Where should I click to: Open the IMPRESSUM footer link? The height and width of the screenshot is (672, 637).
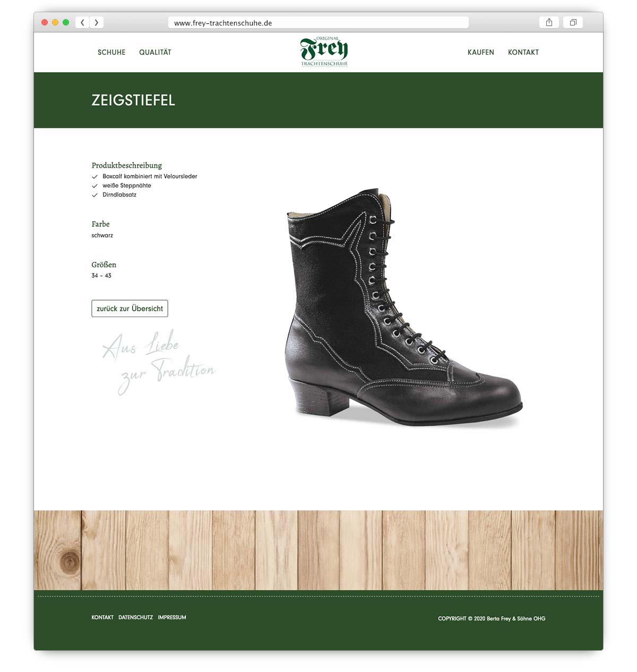(x=172, y=617)
